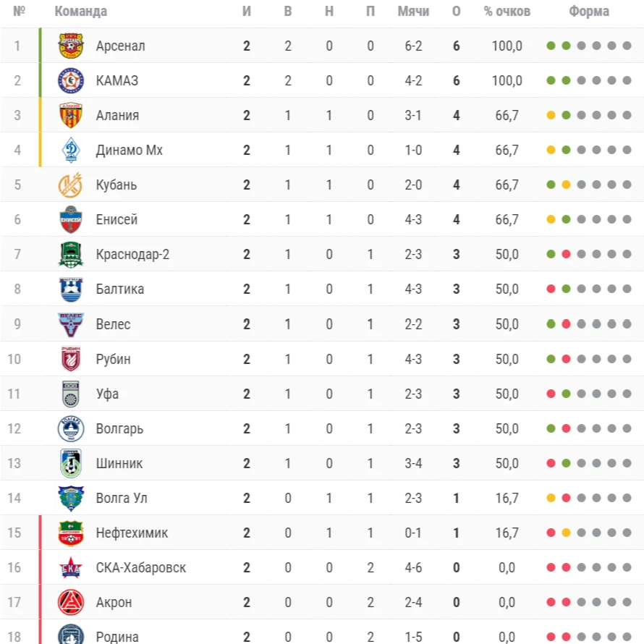
Task: Click Родина's first red form dot
Action: coord(551,637)
